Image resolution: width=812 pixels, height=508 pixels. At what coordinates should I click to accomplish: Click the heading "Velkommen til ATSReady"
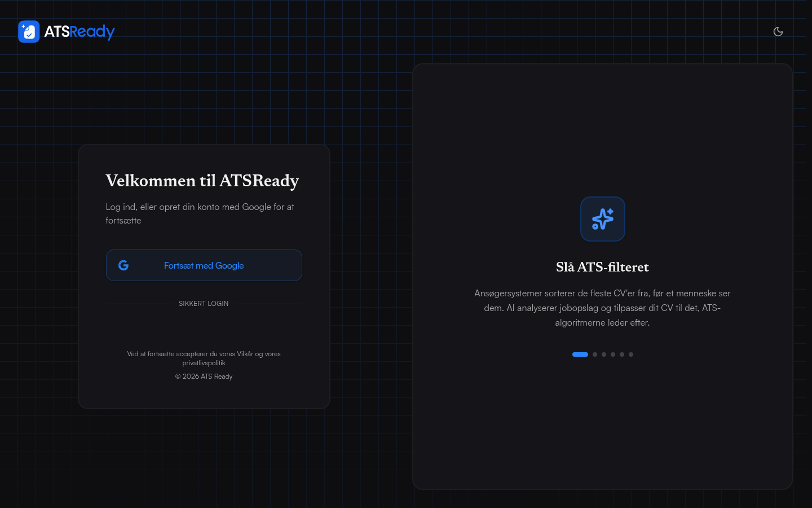[x=202, y=181]
